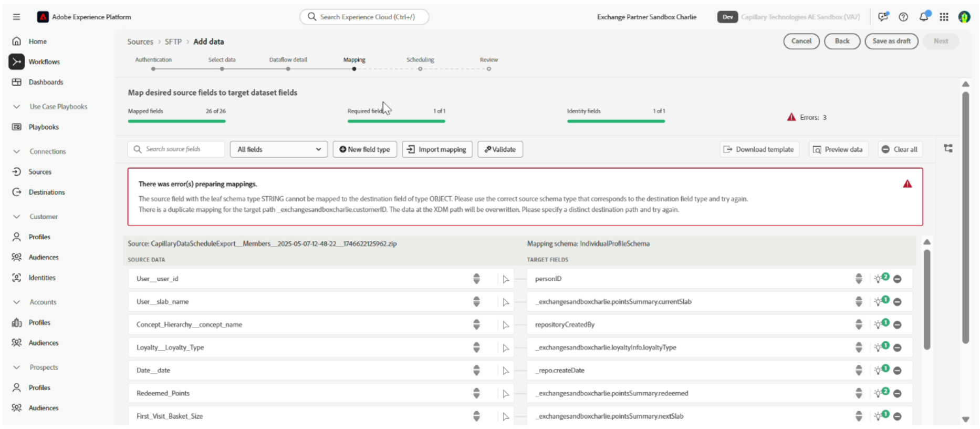The height and width of the screenshot is (429, 980).
Task: Open the notifications bell
Action: (x=924, y=17)
